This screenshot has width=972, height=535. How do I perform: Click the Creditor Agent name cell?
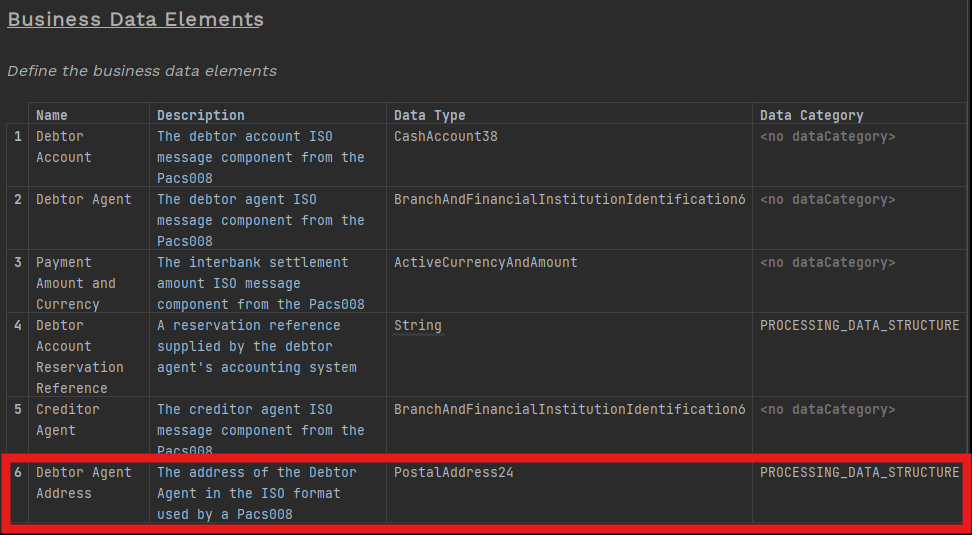tap(67, 419)
